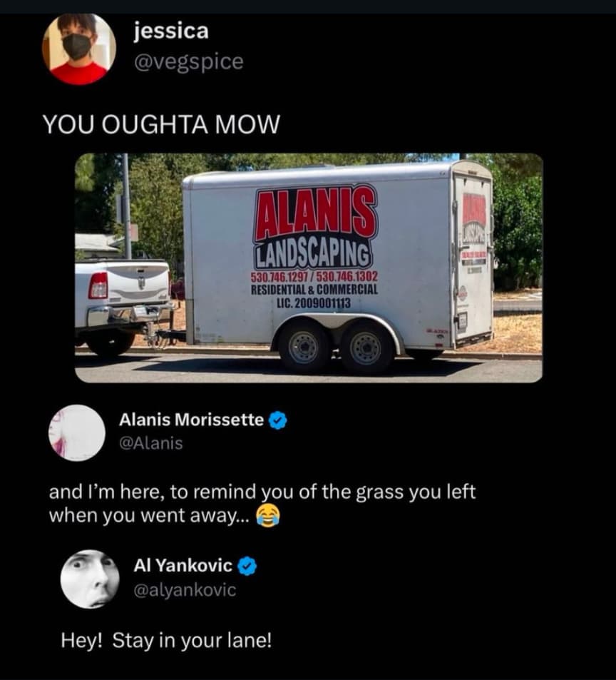Click the "YOU OUGHTA MOW" tweet text
The image size is (616, 680).
coord(161,124)
